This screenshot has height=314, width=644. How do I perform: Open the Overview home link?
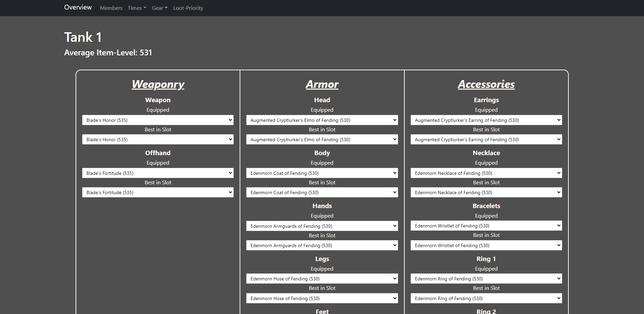point(78,7)
